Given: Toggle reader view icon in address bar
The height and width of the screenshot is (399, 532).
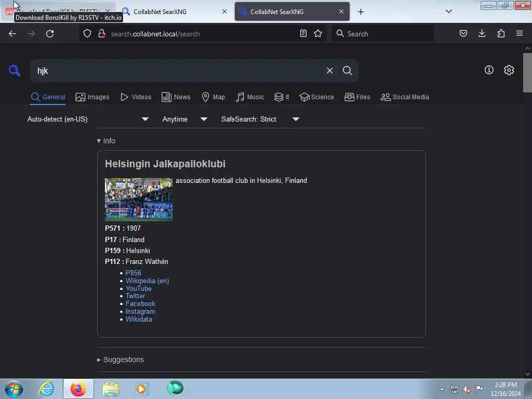Looking at the screenshot, I should click(x=303, y=33).
